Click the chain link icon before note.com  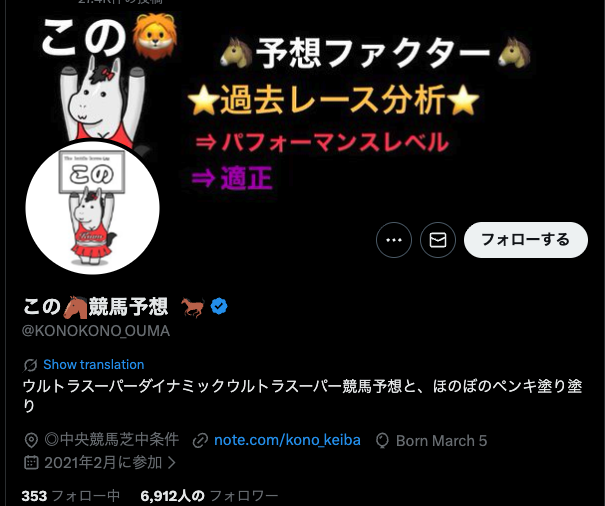point(200,441)
